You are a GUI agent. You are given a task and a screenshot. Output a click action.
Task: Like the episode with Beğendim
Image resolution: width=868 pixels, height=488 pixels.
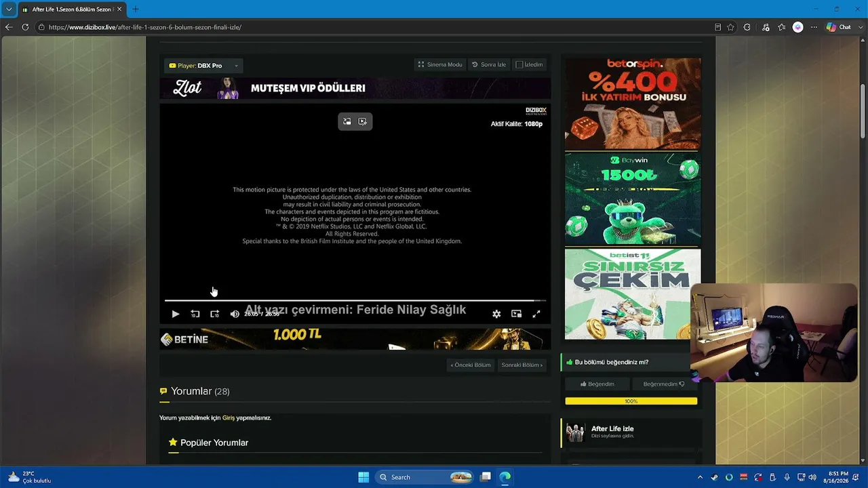click(597, 384)
